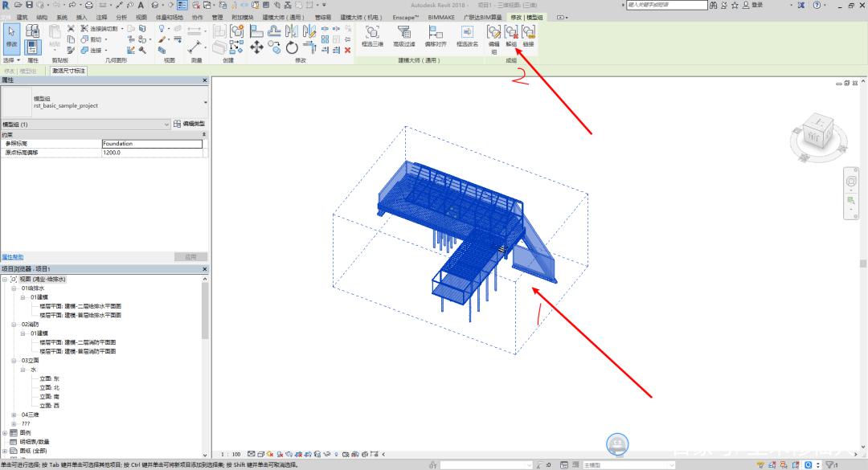
Task: Click the 偏移对齐 offset align icon
Action: [435, 33]
